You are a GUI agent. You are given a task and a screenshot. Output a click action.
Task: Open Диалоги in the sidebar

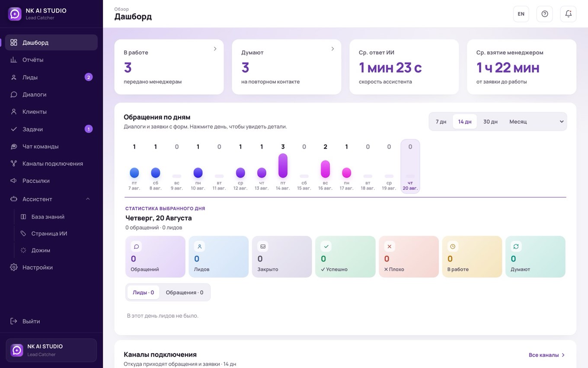click(x=51, y=94)
